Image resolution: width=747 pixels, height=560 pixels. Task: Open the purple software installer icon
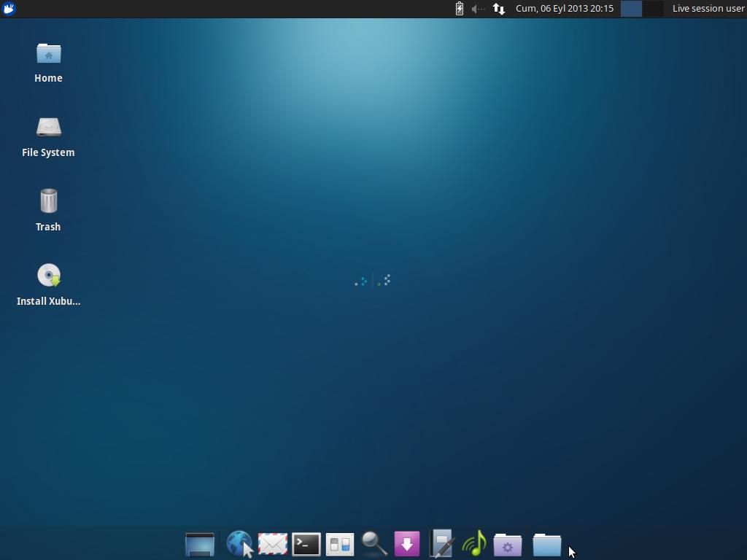click(406, 543)
